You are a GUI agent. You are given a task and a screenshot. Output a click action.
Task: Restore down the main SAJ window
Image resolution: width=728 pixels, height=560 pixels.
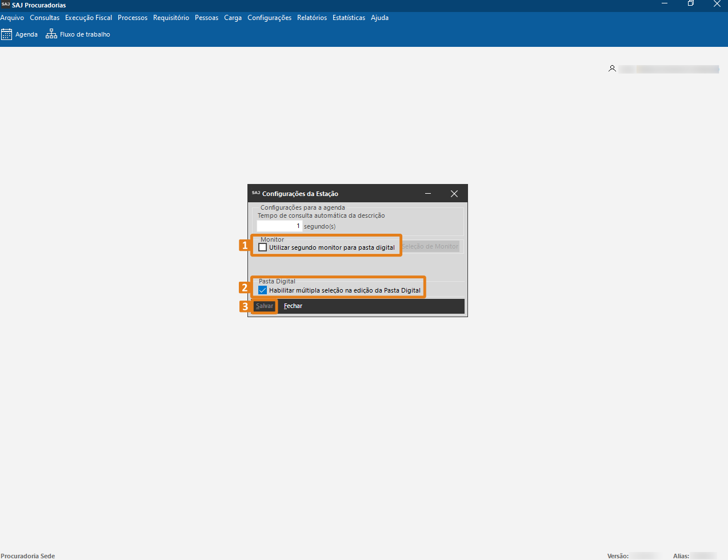click(x=690, y=4)
